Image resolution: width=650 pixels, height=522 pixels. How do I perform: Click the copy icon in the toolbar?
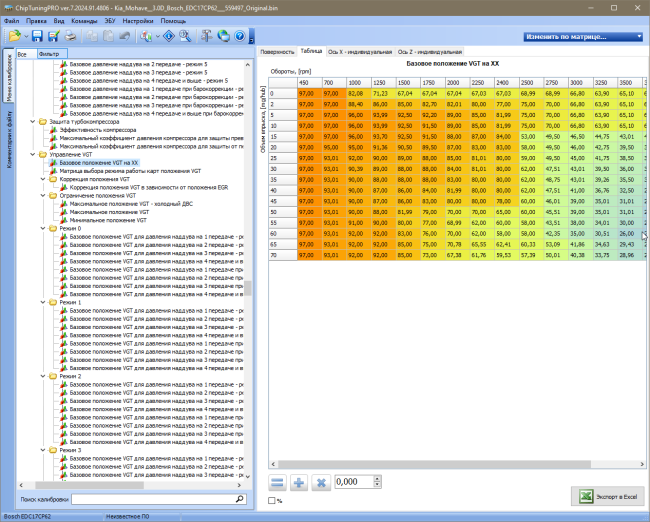92,36
